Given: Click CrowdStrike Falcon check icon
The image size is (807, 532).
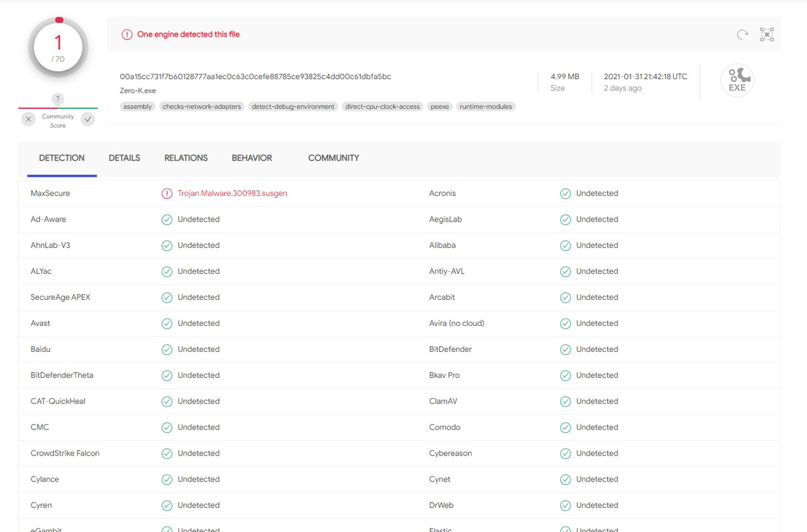Looking at the screenshot, I should click(167, 454).
